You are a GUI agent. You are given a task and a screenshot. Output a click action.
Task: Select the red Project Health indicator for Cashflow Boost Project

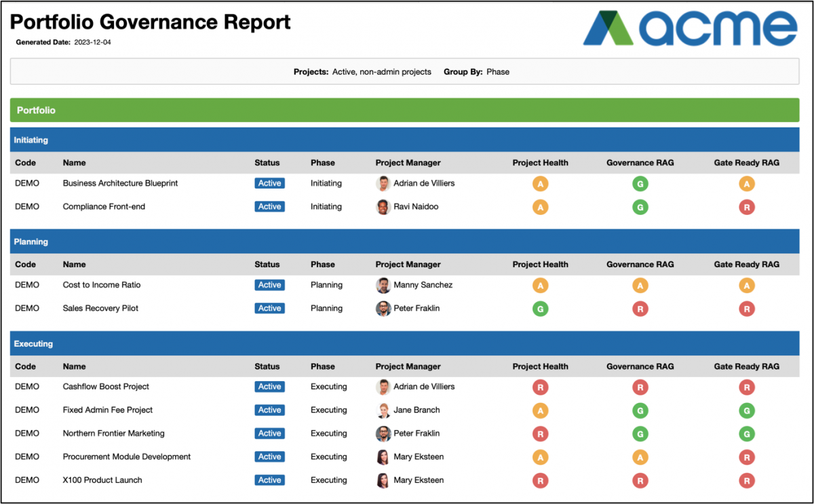(540, 387)
